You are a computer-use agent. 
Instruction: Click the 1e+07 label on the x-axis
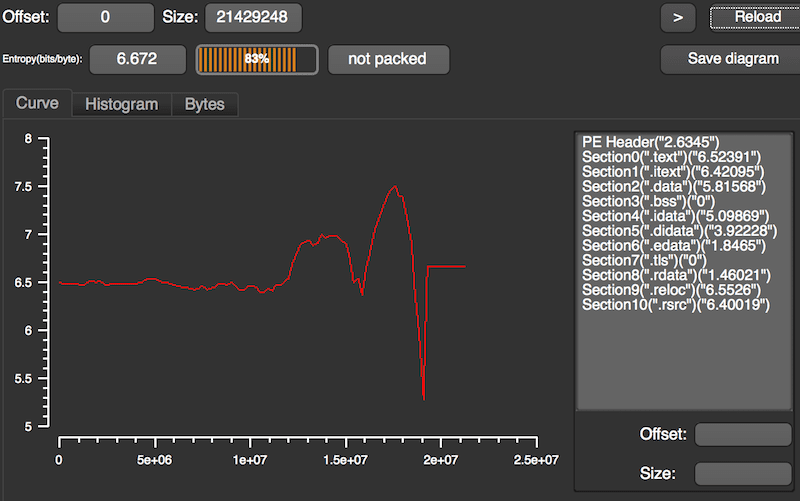click(x=250, y=460)
